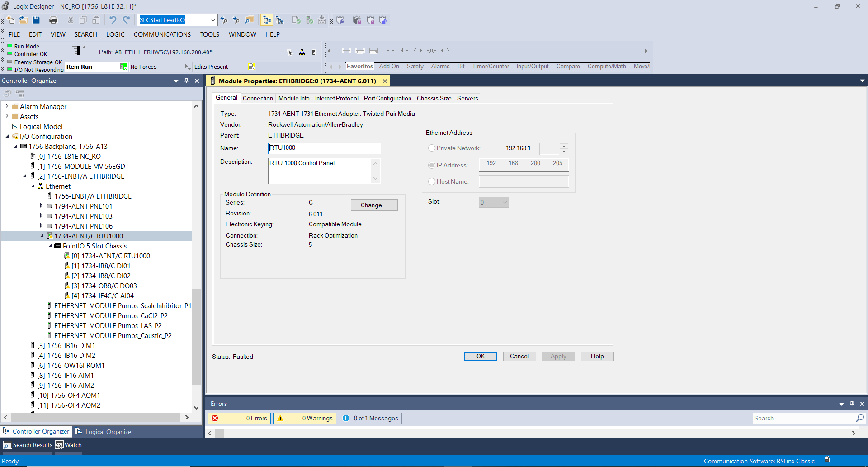The height and width of the screenshot is (467, 868).
Task: Click the 0 Warnings filter button
Action: (x=304, y=418)
